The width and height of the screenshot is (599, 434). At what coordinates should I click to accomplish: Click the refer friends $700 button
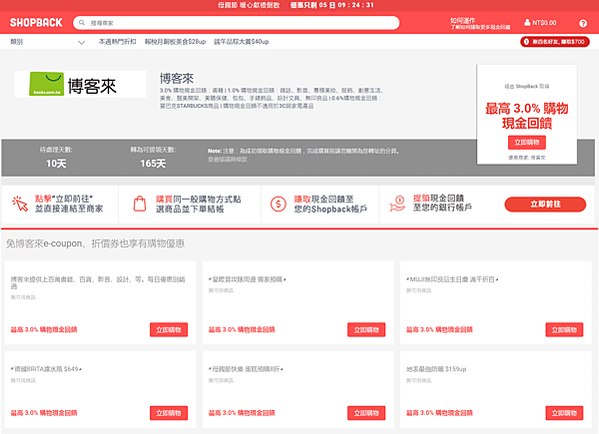(x=554, y=42)
